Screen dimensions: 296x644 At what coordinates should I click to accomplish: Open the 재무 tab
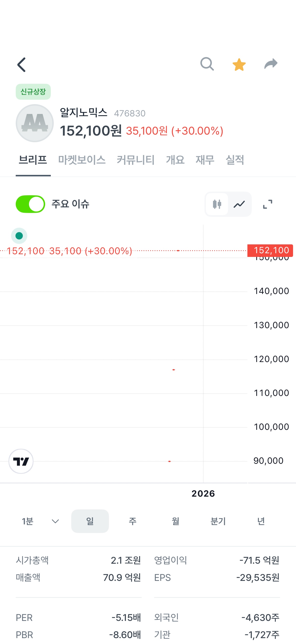(x=205, y=160)
